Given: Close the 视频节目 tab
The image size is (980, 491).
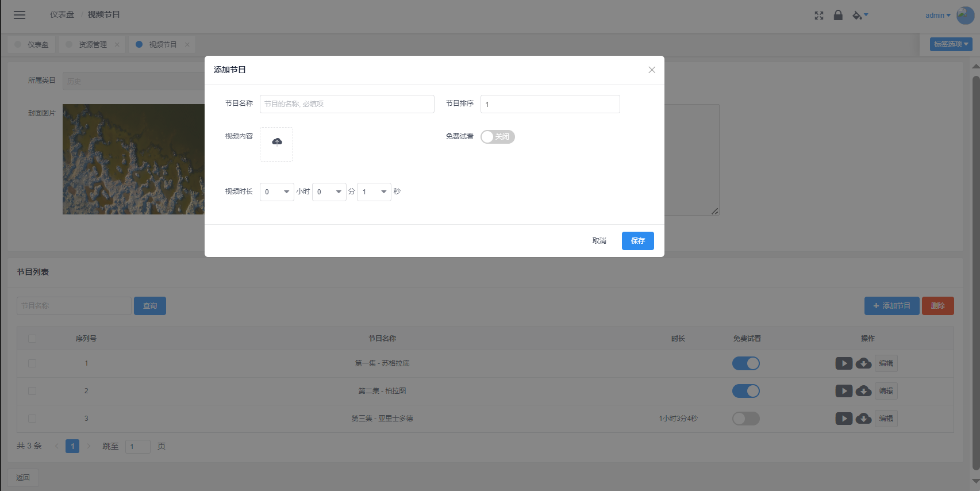Looking at the screenshot, I should coord(187,44).
